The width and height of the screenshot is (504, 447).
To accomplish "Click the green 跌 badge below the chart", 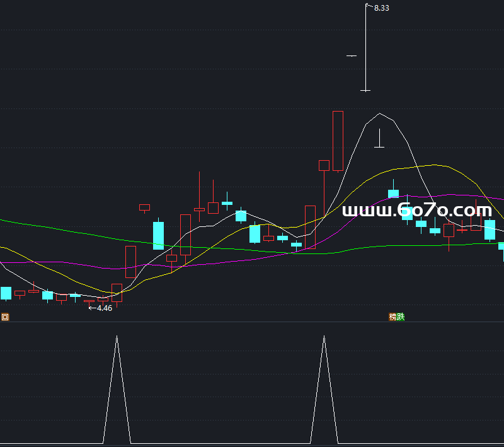I will [x=401, y=317].
